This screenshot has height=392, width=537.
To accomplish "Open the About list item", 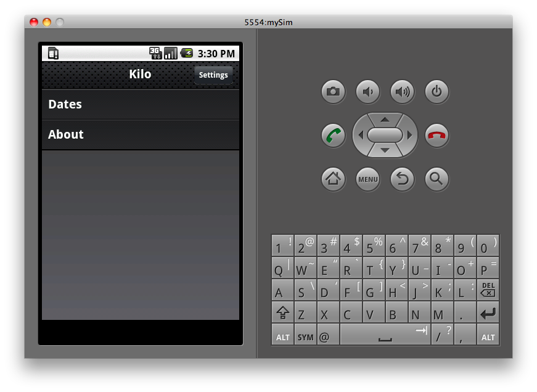I will [x=141, y=134].
